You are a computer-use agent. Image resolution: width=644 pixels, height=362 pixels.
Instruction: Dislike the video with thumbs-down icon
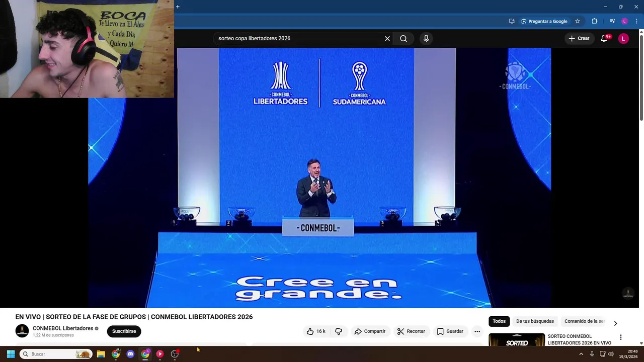339,331
